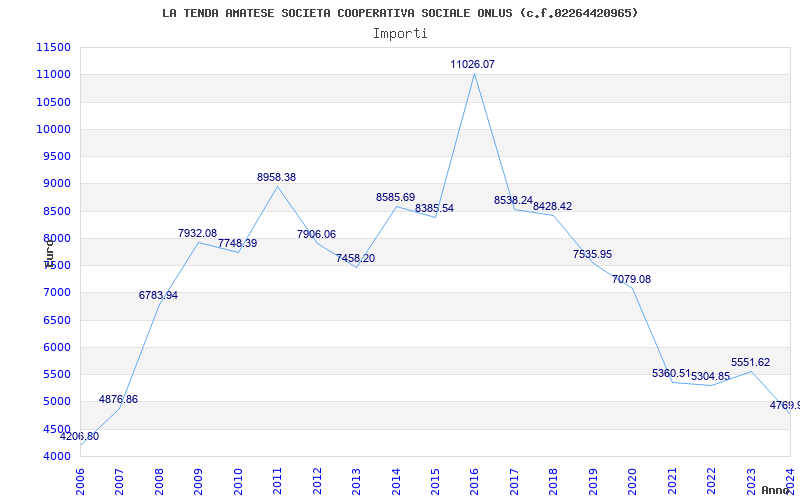This screenshot has width=800, height=500.
Task: Select the 11500 y-axis value
Action: 54,47
